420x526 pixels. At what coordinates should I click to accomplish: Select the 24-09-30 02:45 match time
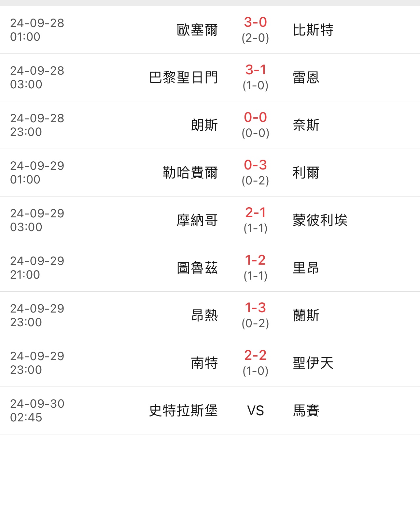(x=37, y=411)
